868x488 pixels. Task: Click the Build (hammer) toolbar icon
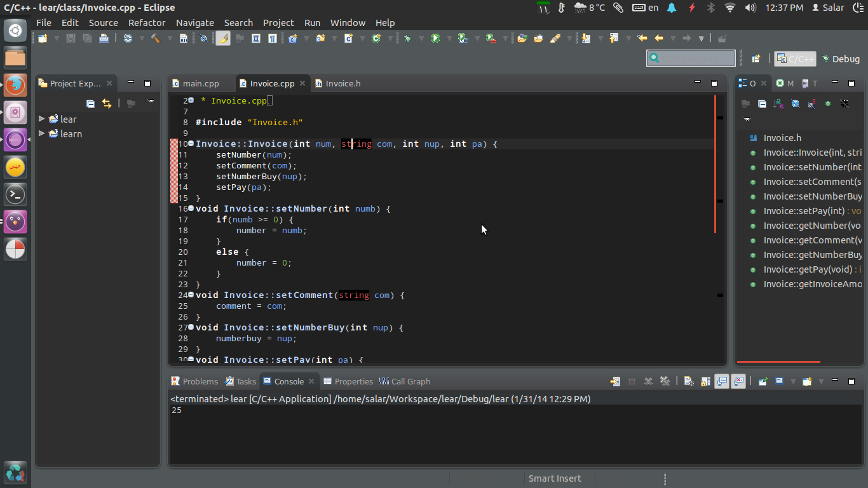click(155, 38)
